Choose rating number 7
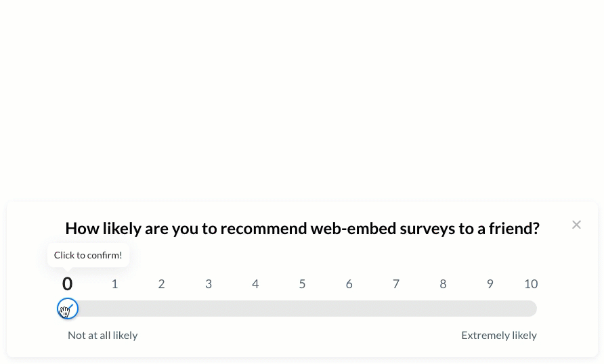Image resolution: width=604 pixels, height=364 pixels. 396,284
